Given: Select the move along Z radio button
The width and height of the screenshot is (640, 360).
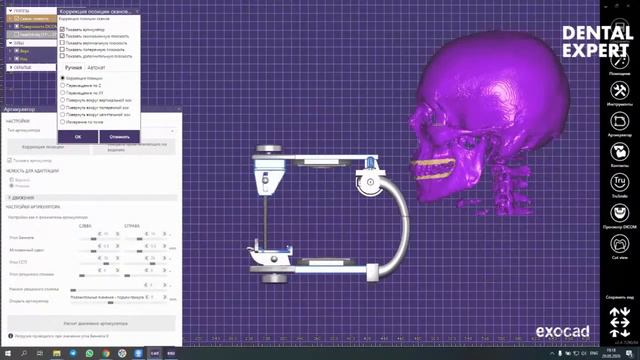Looking at the screenshot, I should pos(62,85).
